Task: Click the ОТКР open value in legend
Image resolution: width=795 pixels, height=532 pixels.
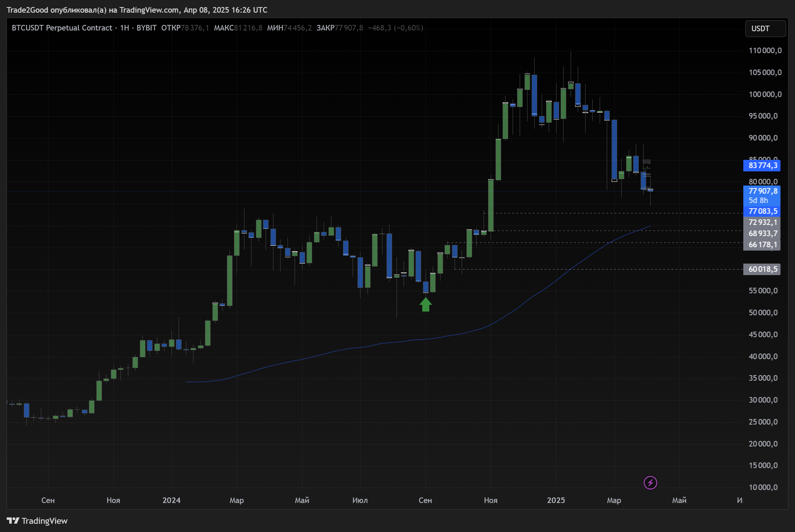Action: pos(195,28)
